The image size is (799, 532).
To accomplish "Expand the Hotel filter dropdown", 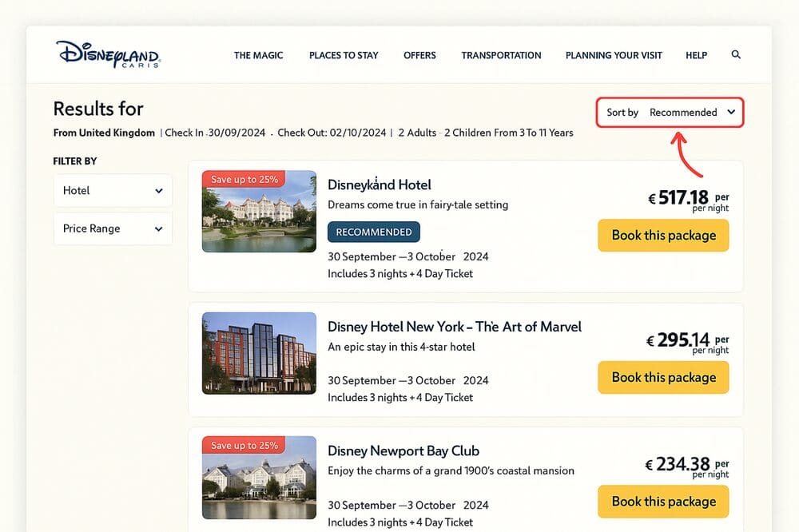I will tap(113, 191).
